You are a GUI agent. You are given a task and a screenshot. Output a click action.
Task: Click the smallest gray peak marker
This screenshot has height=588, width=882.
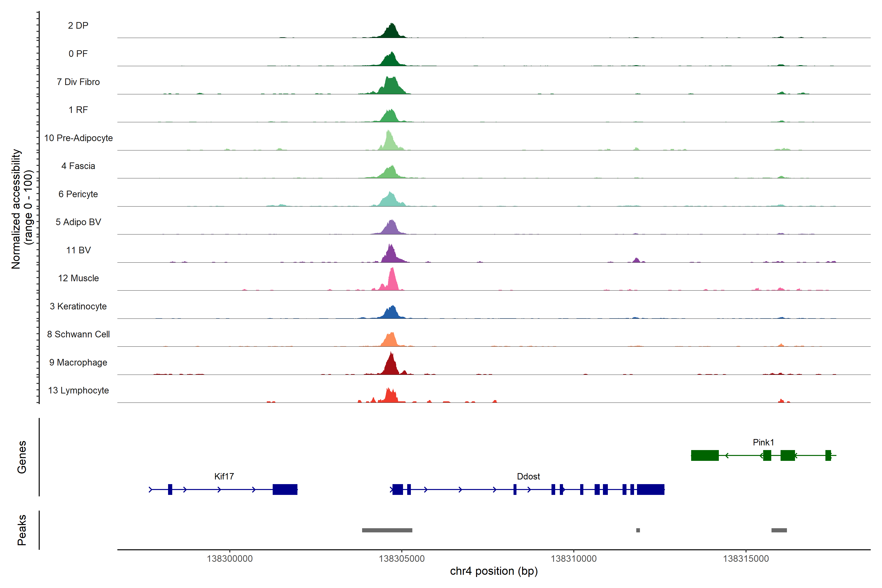coord(638,530)
